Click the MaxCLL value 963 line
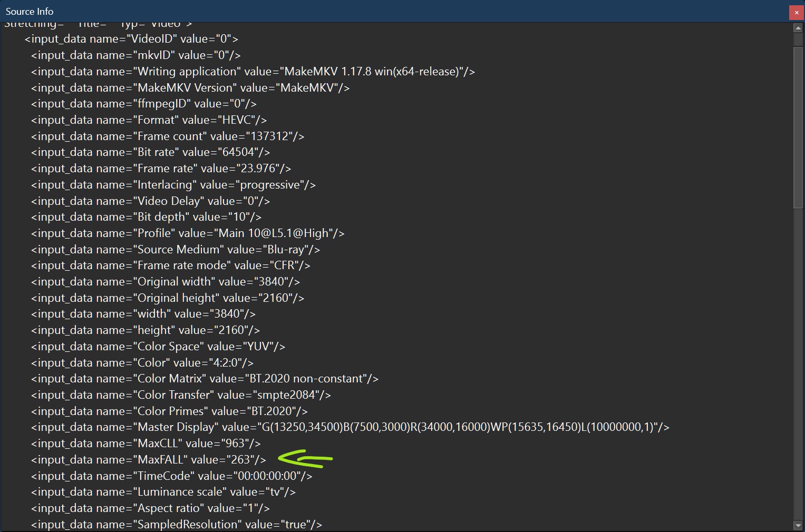The width and height of the screenshot is (805, 532). (x=146, y=444)
